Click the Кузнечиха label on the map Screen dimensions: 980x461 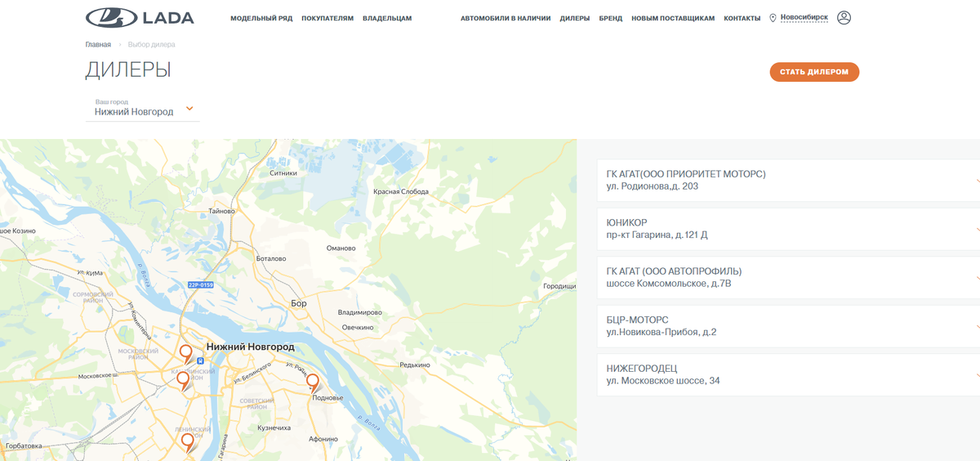[274, 428]
